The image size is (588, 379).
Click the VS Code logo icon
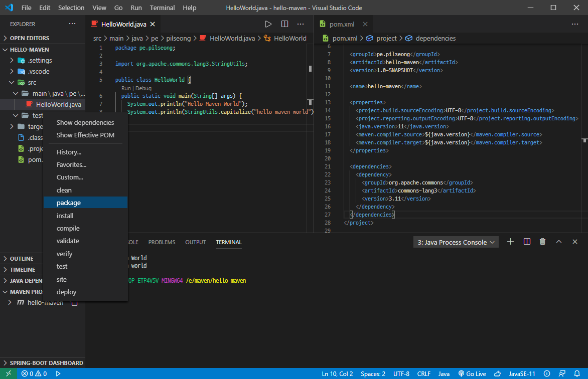(x=9, y=8)
